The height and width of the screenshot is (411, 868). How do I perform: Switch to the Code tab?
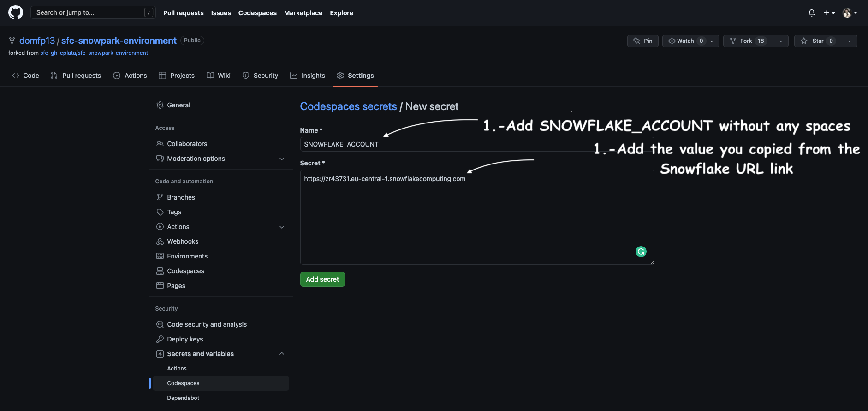click(x=26, y=76)
